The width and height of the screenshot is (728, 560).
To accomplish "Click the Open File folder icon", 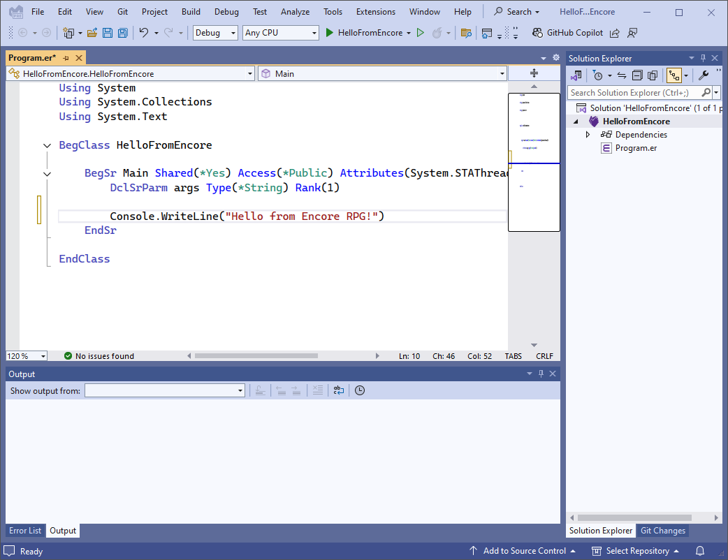I will pos(92,33).
